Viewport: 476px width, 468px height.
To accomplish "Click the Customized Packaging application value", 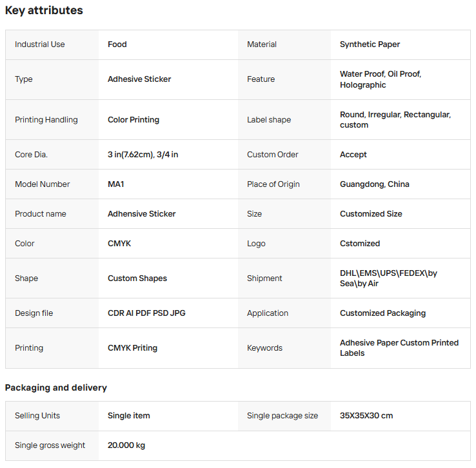I will (x=382, y=313).
